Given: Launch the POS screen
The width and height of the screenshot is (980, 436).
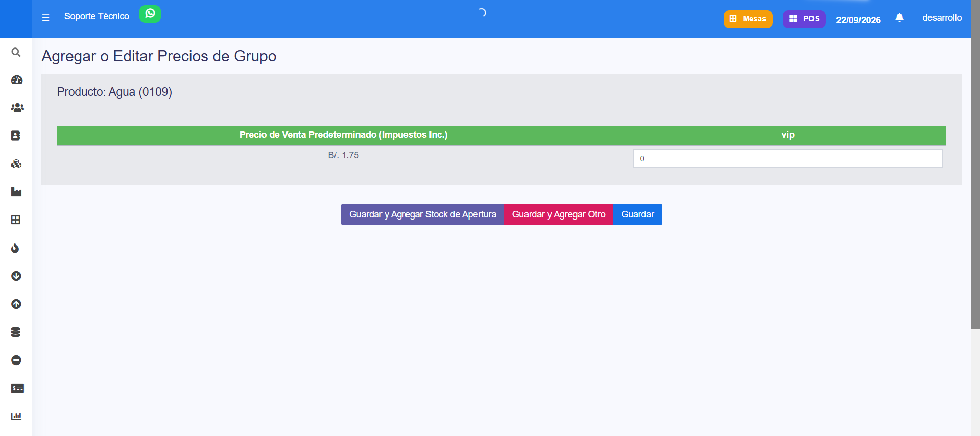Looking at the screenshot, I should click(x=804, y=19).
